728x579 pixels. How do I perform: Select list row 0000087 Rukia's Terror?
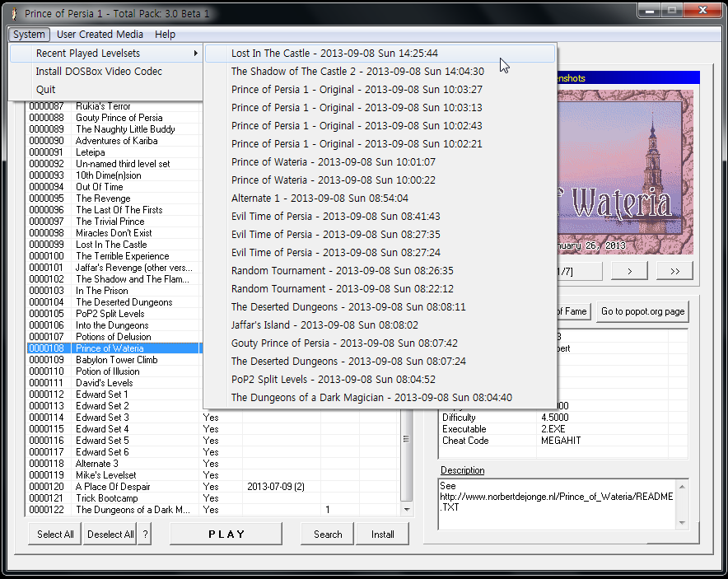coord(114,106)
